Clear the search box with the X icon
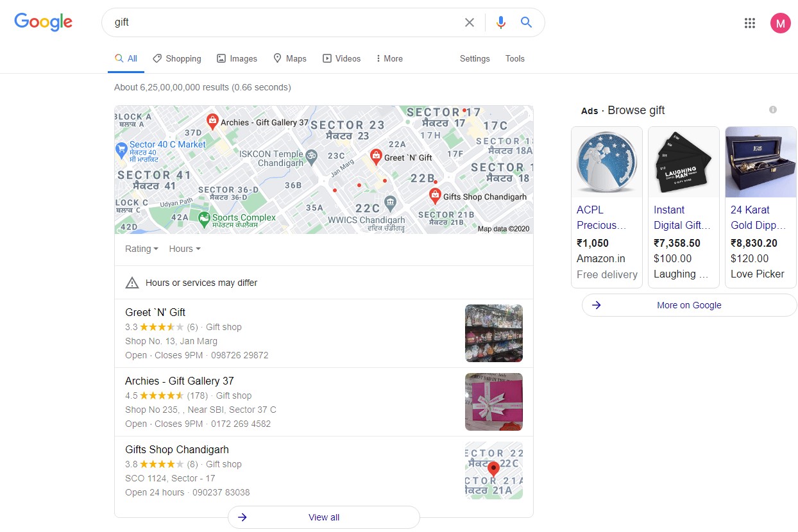Image resolution: width=798 pixels, height=532 pixels. click(470, 22)
